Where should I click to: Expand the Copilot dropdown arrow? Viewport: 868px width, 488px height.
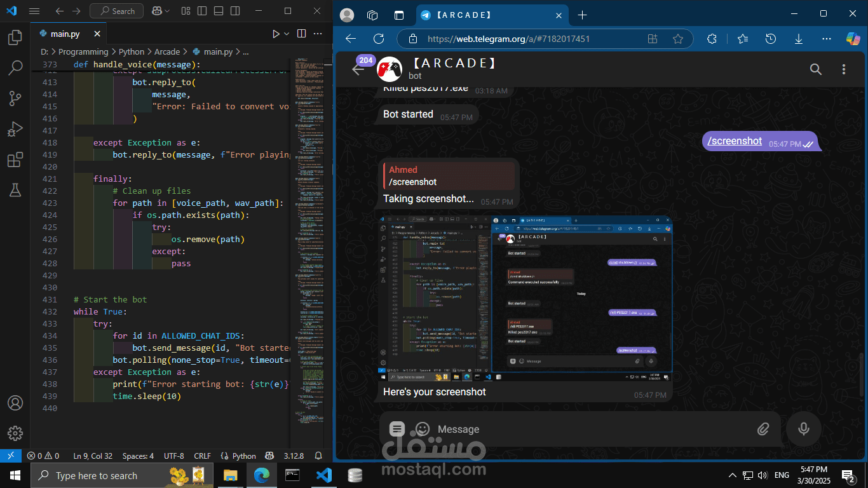167,11
